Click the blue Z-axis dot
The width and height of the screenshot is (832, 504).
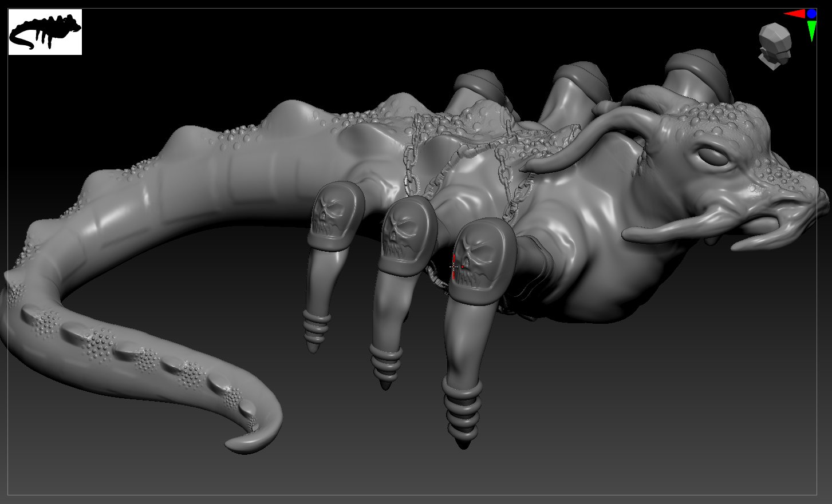coord(811,13)
